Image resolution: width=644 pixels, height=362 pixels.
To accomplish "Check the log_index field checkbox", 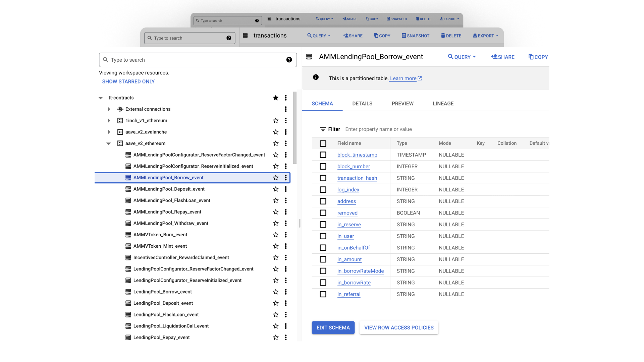I will (323, 190).
